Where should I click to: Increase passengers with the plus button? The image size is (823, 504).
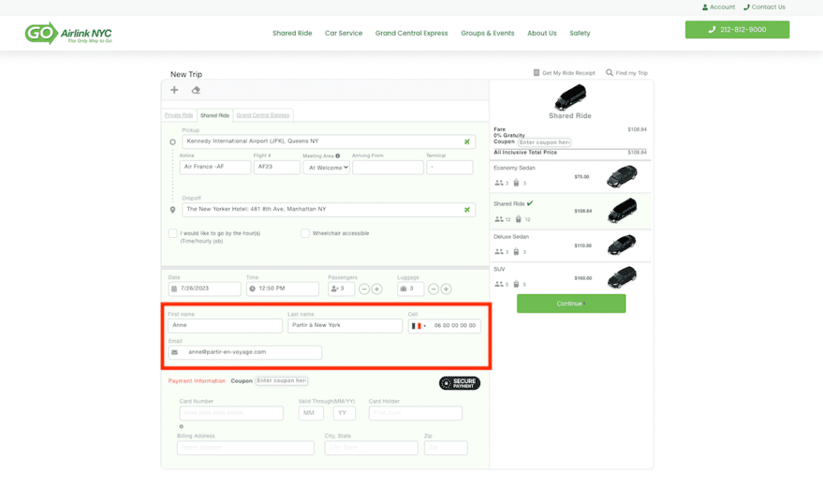point(377,289)
